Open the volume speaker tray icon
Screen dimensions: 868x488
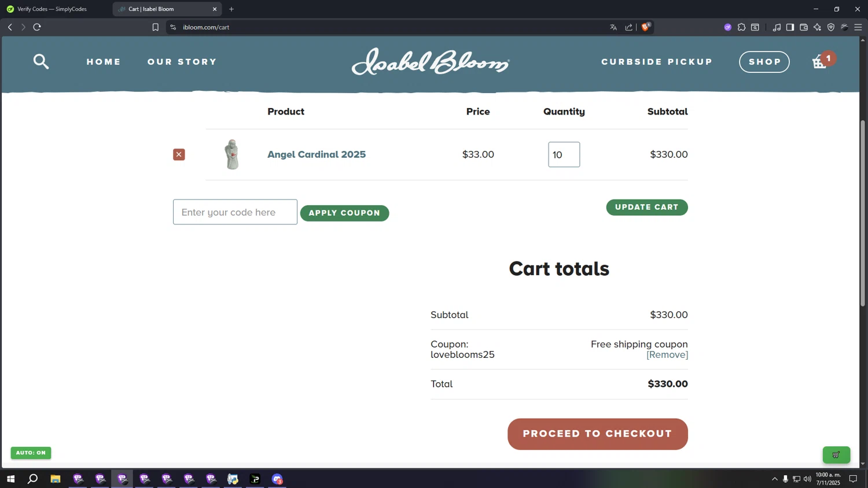[x=807, y=479]
